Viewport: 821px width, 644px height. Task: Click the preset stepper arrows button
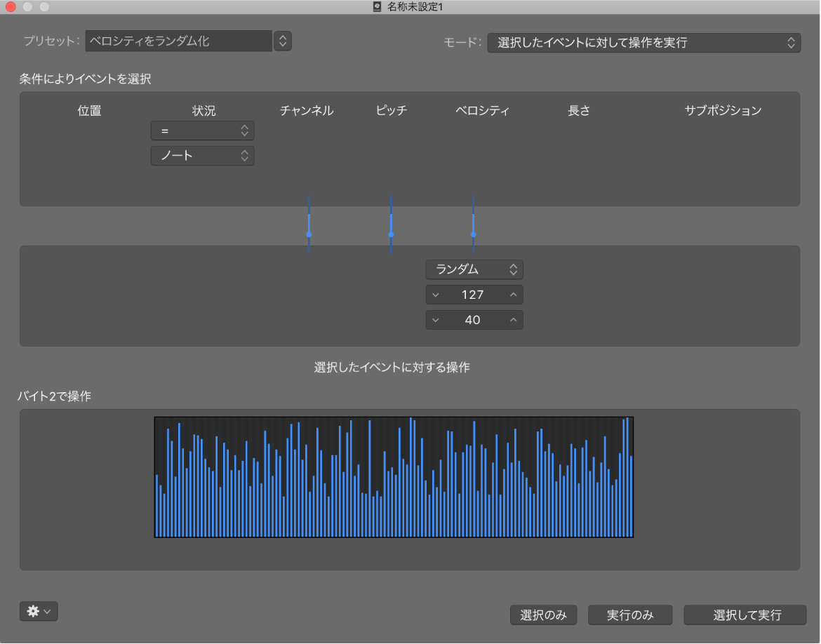point(283,41)
